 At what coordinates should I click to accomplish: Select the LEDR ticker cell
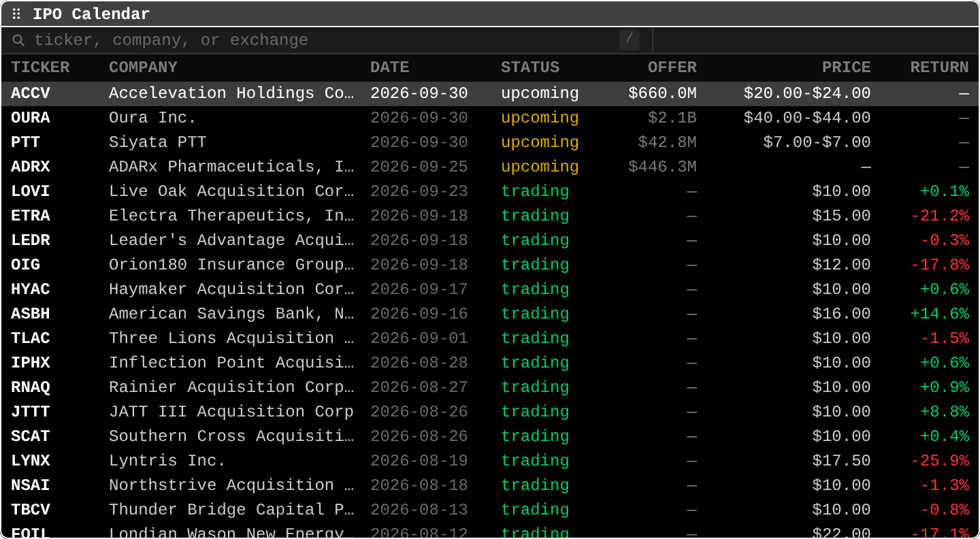tap(31, 240)
